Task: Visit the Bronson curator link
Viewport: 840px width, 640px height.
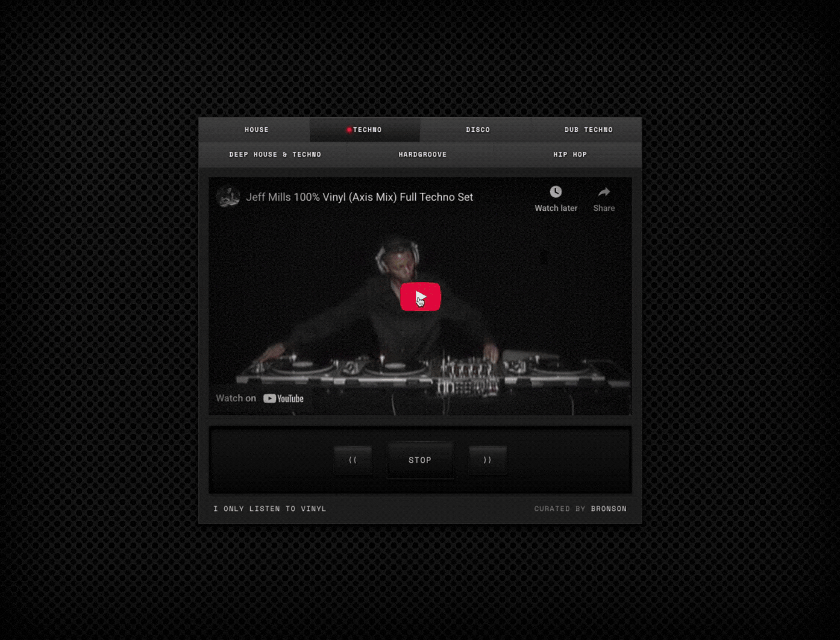Action: coord(609,509)
